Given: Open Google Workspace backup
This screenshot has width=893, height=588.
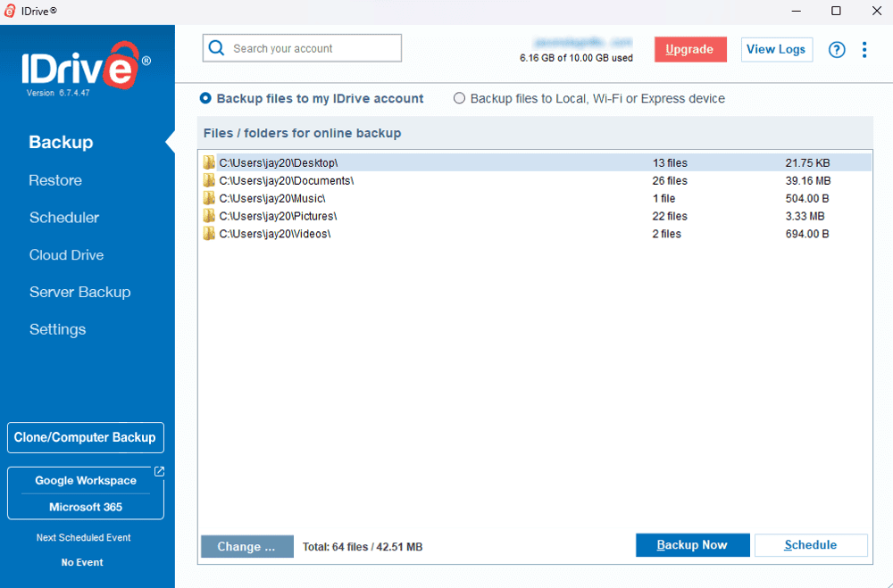Looking at the screenshot, I should (86, 480).
